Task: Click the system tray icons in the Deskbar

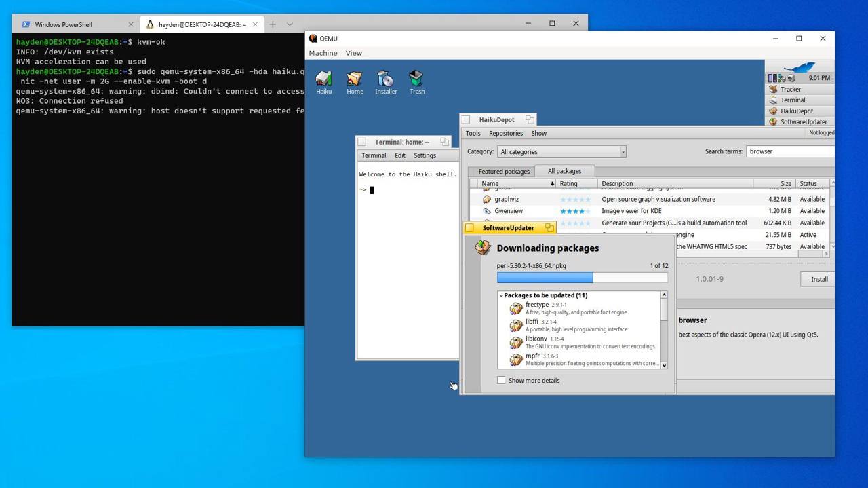Action: click(781, 78)
